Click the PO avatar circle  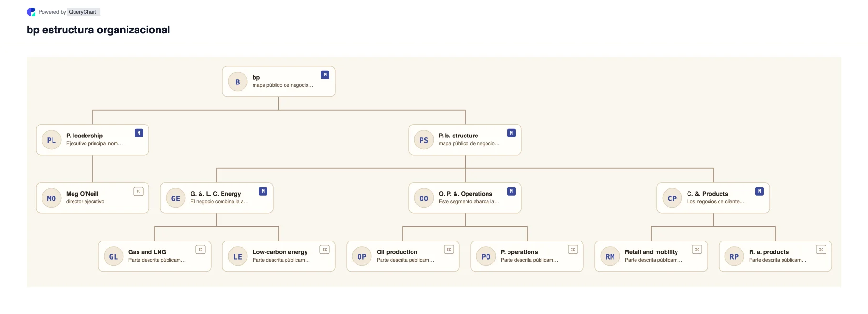coord(486,256)
